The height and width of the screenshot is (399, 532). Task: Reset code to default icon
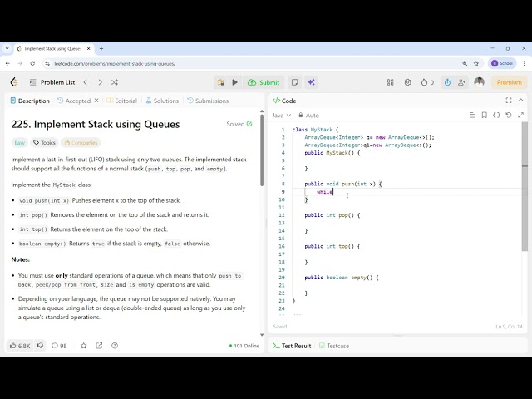(509, 116)
